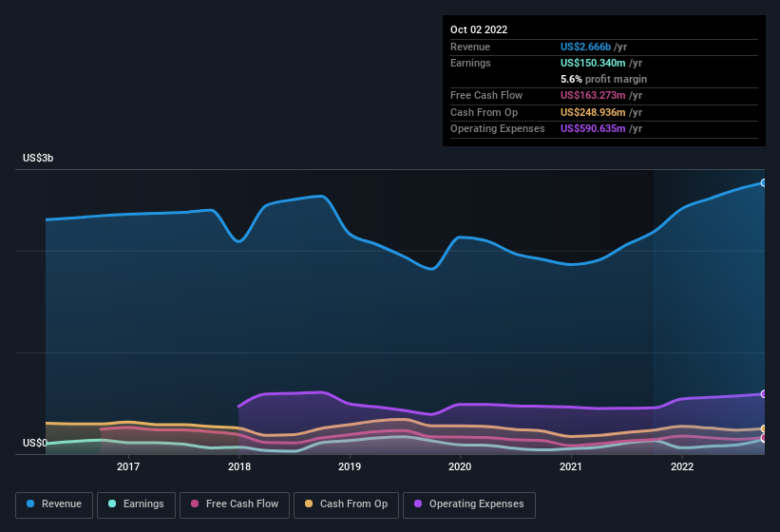Click the pink Free Cash Flow end marker
Viewport: 780px width, 532px height.
[764, 438]
